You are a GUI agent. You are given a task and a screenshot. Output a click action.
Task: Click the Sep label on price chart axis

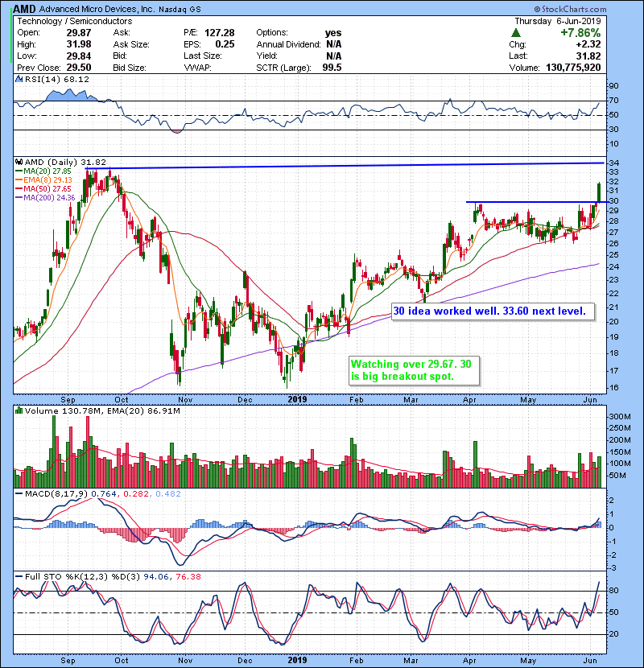68,400
